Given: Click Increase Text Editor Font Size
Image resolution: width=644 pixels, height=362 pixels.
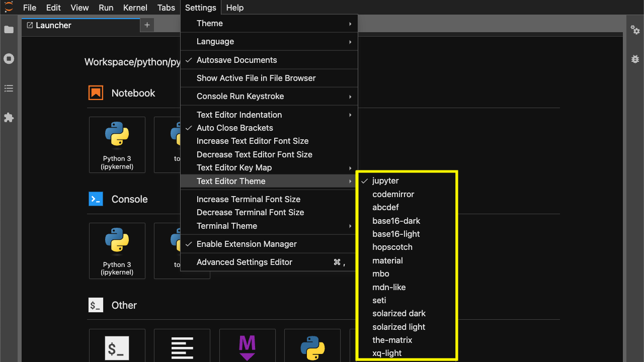Looking at the screenshot, I should pyautogui.click(x=269, y=141).
